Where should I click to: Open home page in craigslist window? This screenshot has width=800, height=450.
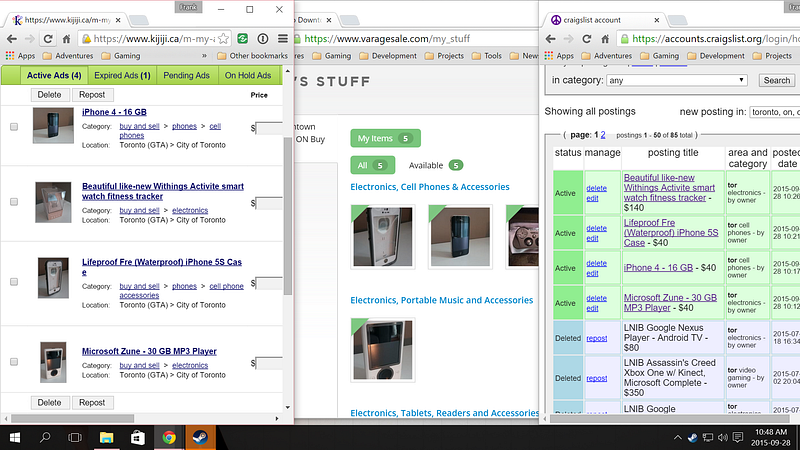click(x=605, y=39)
